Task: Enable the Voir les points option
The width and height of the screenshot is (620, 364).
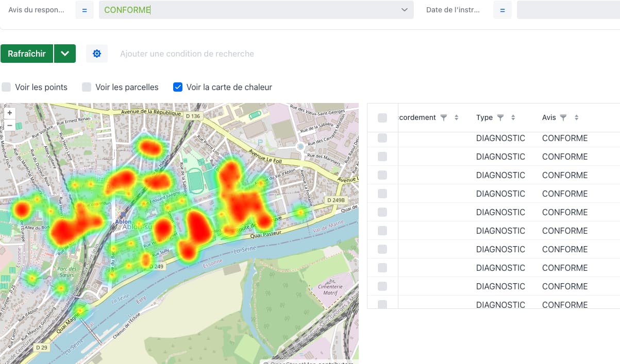Action: pos(6,87)
